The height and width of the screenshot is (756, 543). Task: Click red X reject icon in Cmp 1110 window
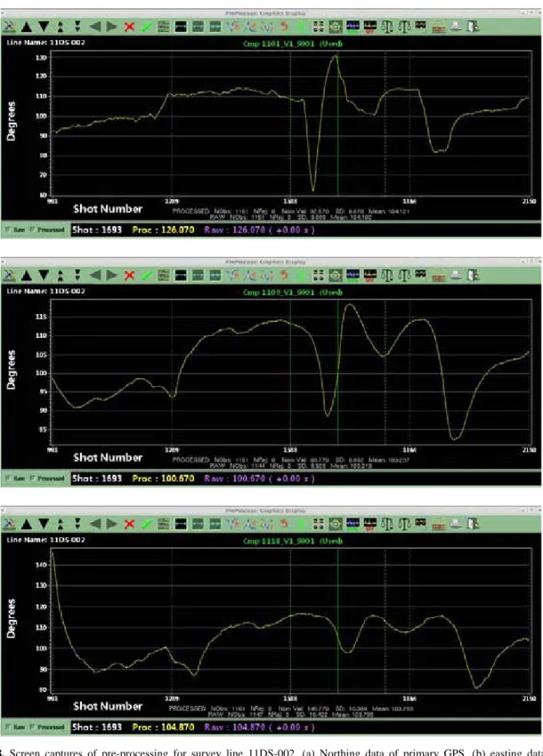129,524
